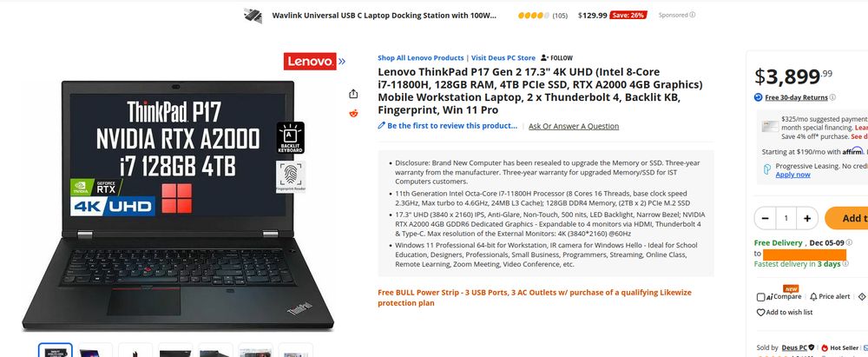The width and height of the screenshot is (868, 357).
Task: Select the second product thumbnail image
Action: point(95,350)
